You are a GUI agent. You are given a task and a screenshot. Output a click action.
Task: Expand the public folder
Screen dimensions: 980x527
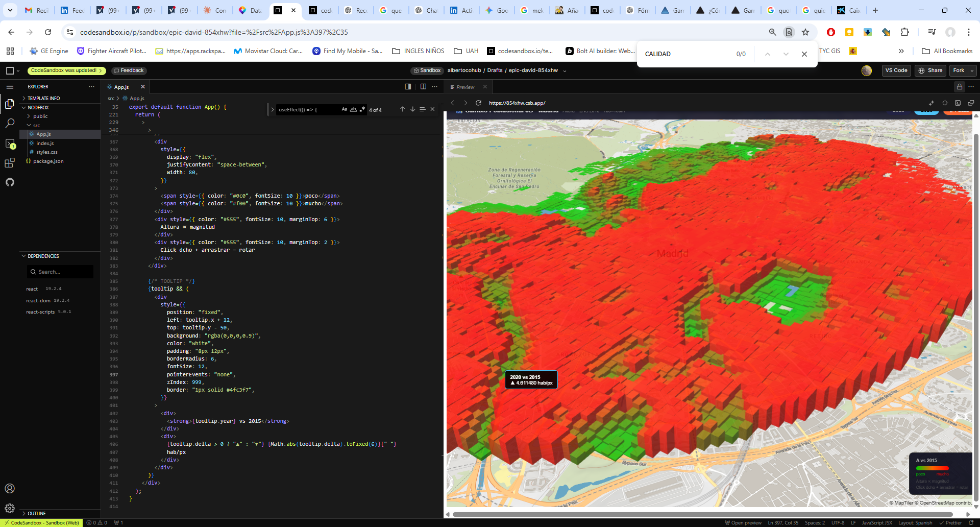point(40,116)
